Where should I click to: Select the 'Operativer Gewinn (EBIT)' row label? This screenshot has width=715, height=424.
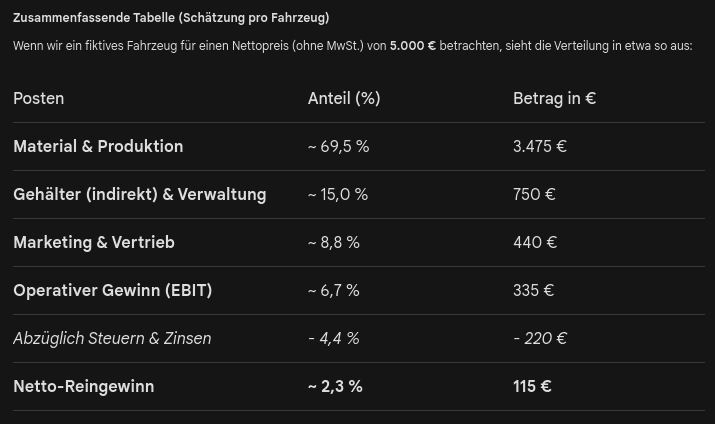pyautogui.click(x=113, y=290)
